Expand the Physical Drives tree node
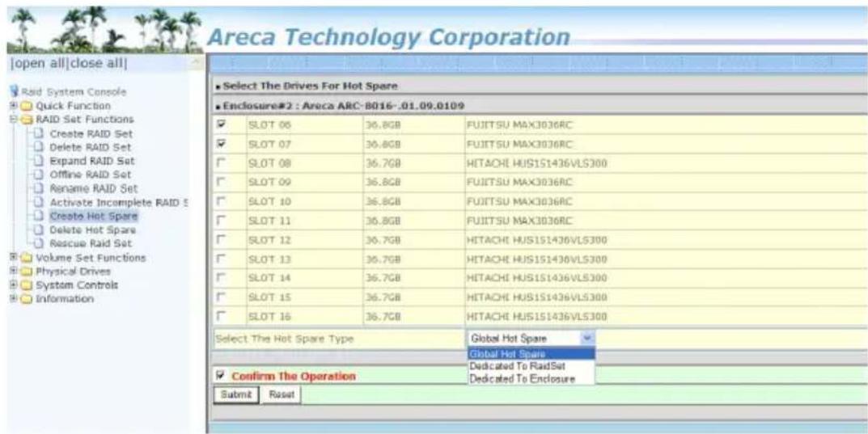Viewport: 868px width, 434px height. (x=13, y=272)
